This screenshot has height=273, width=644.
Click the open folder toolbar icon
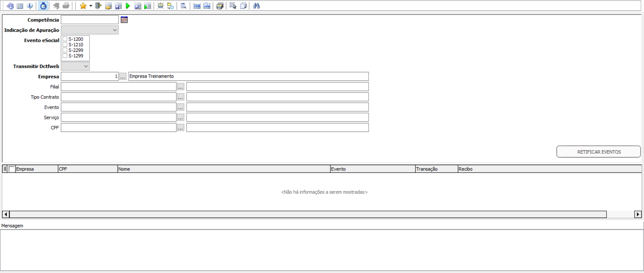click(x=108, y=6)
